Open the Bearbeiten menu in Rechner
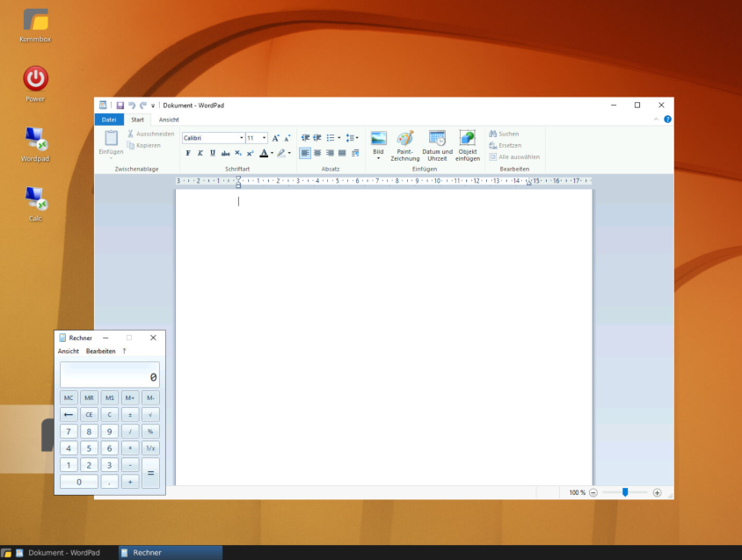 pos(100,351)
